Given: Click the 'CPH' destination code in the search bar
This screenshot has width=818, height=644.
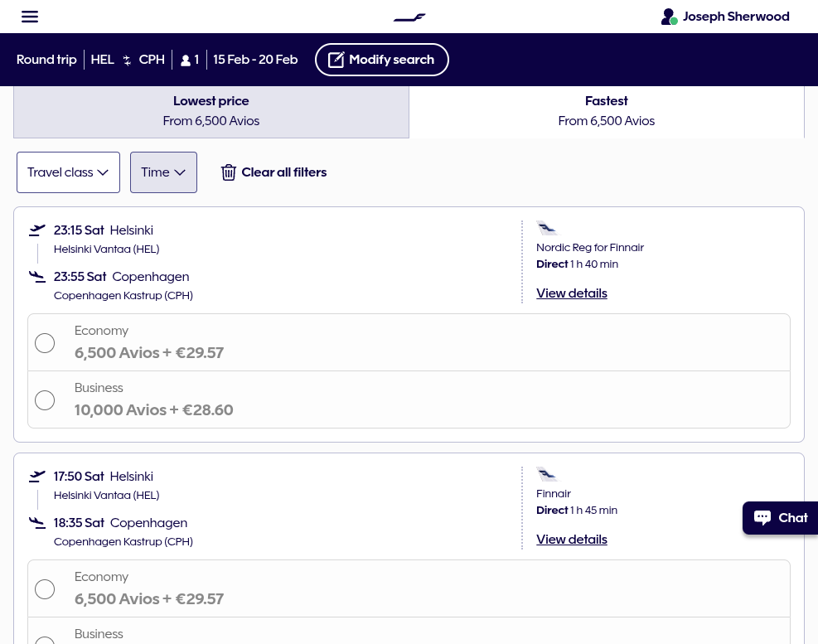Looking at the screenshot, I should coord(152,60).
